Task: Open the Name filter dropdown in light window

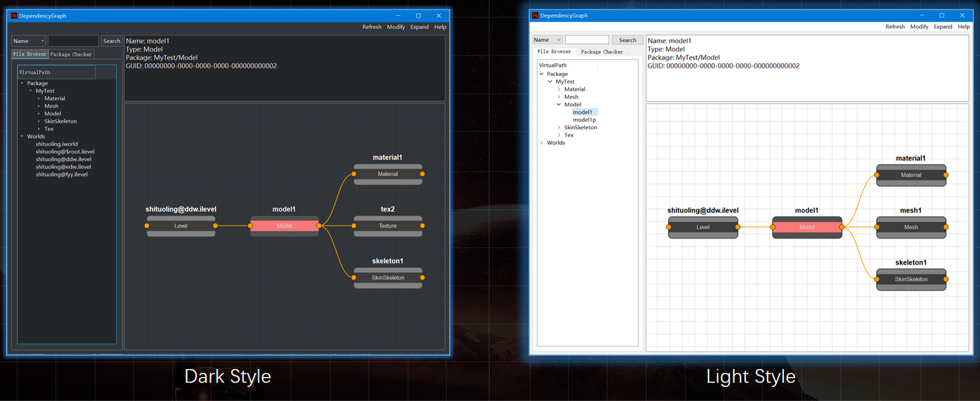Action: pos(548,40)
